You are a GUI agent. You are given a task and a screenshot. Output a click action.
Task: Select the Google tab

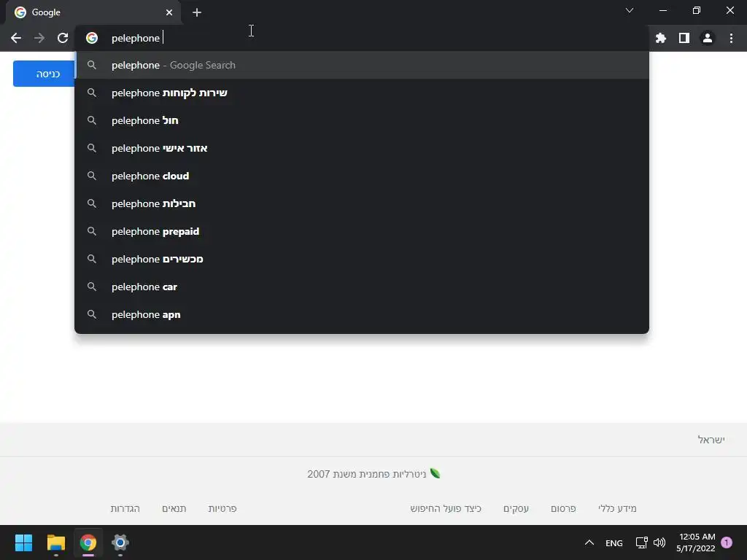93,12
